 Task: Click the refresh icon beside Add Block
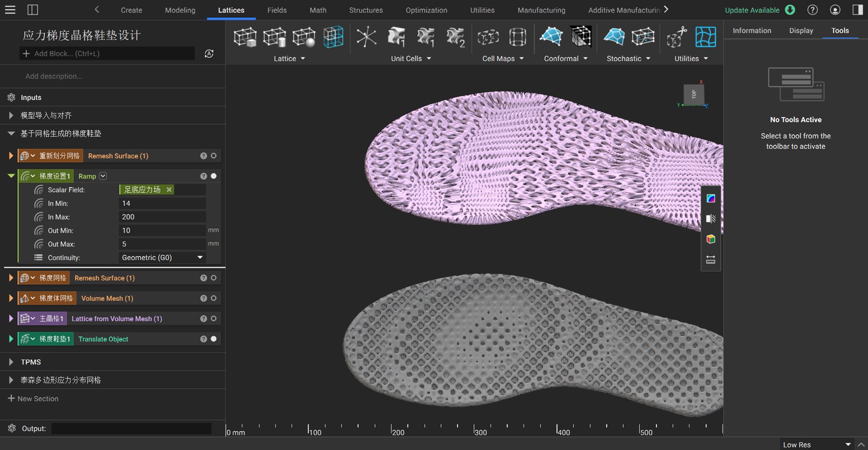[209, 54]
